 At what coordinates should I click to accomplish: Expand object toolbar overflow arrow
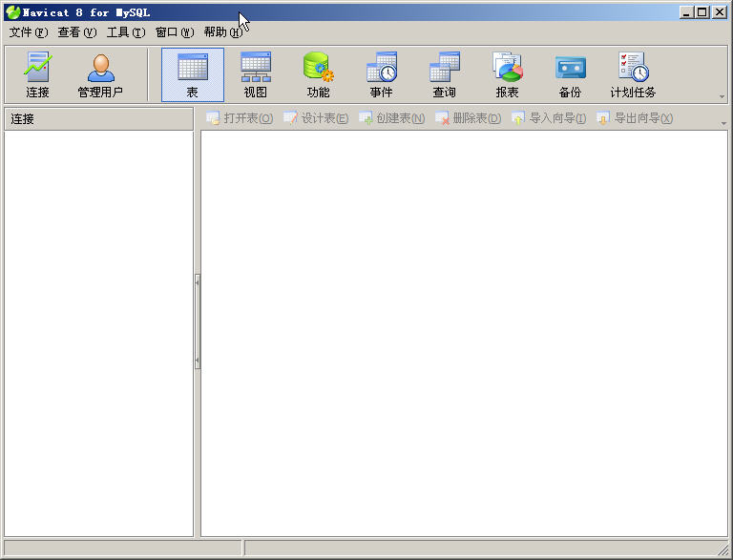click(723, 123)
